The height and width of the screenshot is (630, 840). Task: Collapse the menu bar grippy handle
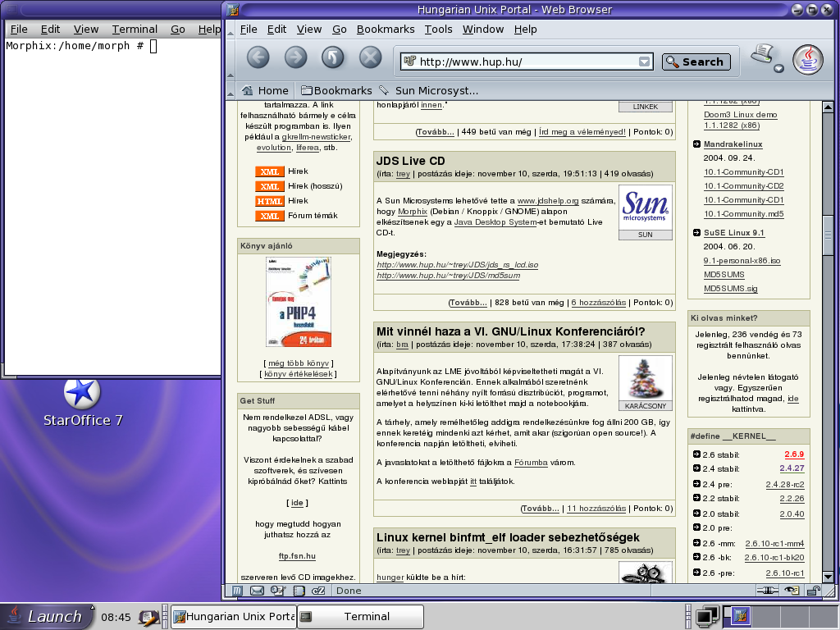(x=231, y=30)
